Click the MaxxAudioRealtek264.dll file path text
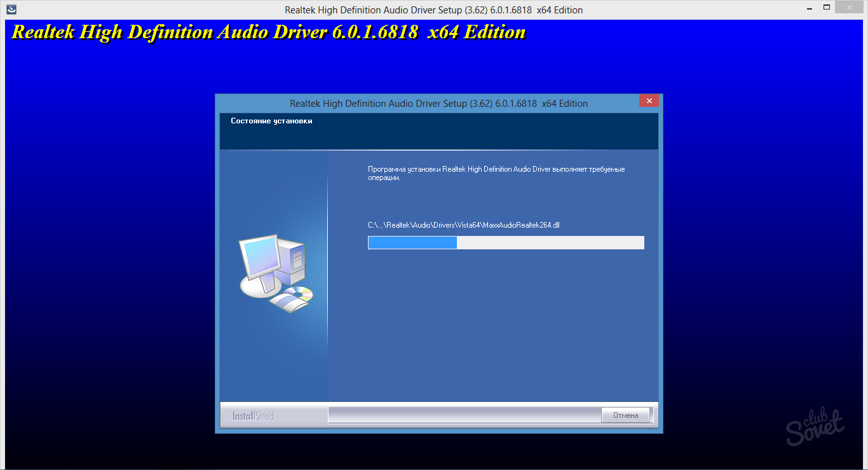This screenshot has width=868, height=470. tap(463, 225)
